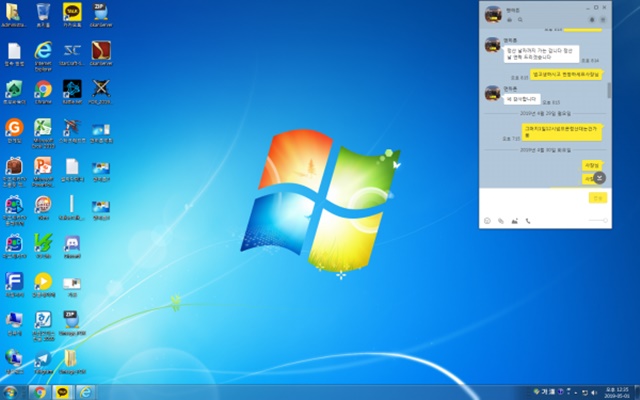Open profile picture in chat window header

click(x=493, y=14)
